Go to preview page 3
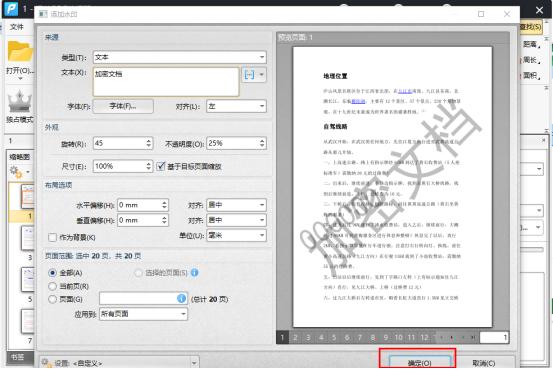This screenshot has width=553, height=369. point(308,338)
